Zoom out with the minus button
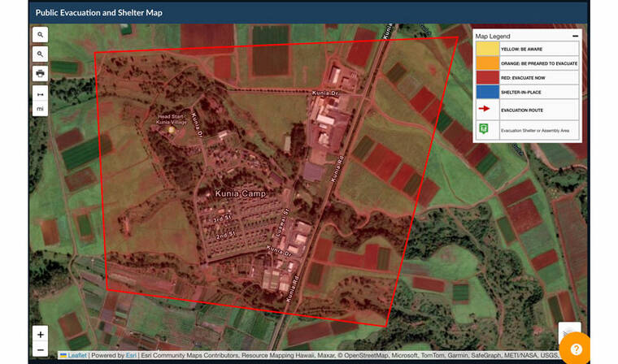618x364 pixels. pyautogui.click(x=41, y=349)
